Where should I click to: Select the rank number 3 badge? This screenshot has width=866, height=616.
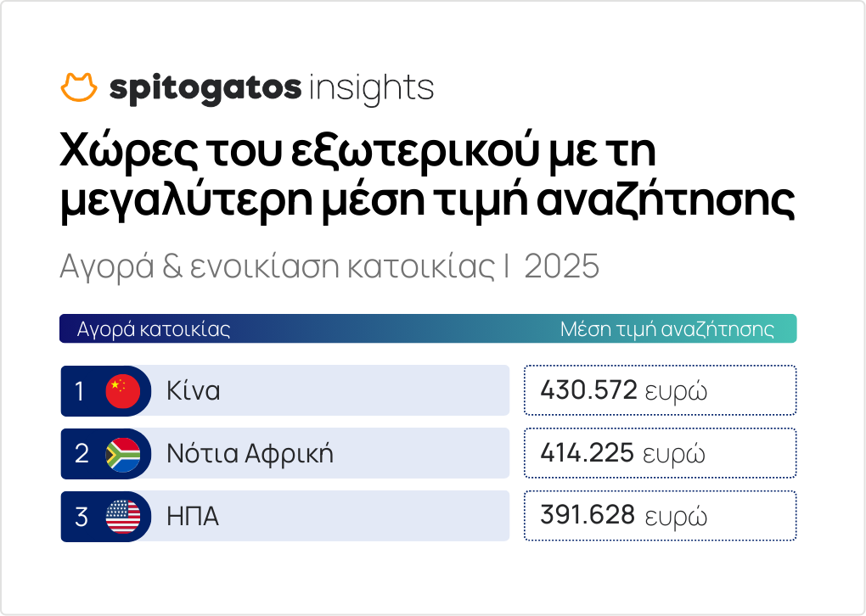pyautogui.click(x=82, y=516)
